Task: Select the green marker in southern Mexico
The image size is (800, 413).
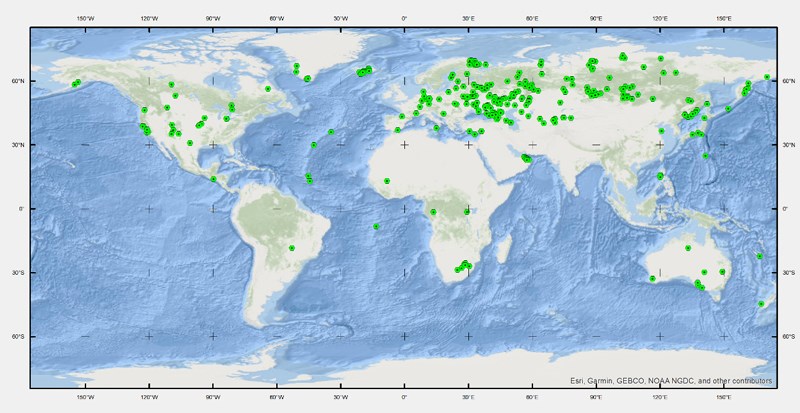Action: point(213,179)
